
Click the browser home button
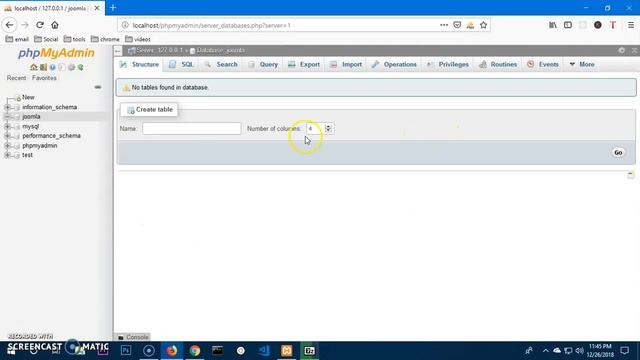pos(55,25)
